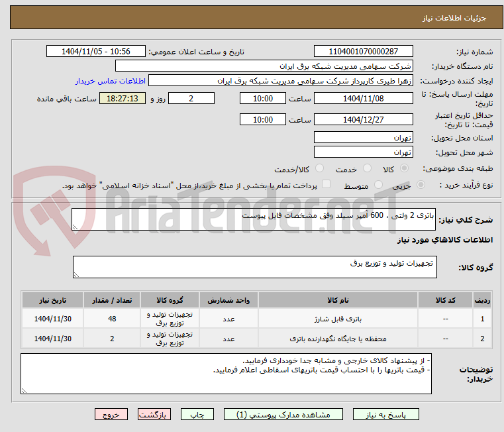Click the need date of باتری قابل شارژ row
Image resolution: width=504 pixels, height=432 pixels.
(53, 319)
